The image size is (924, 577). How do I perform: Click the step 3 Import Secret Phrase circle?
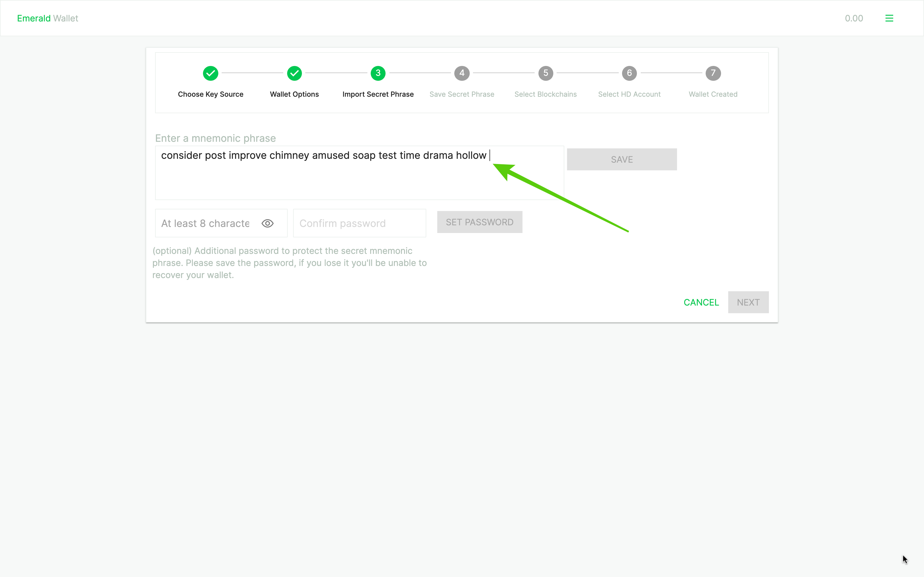[378, 73]
